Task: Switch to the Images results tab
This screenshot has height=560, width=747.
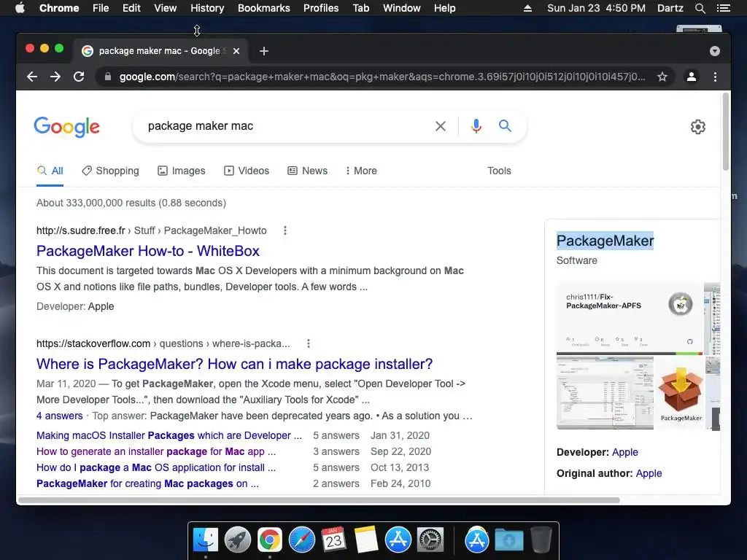Action: coord(182,171)
